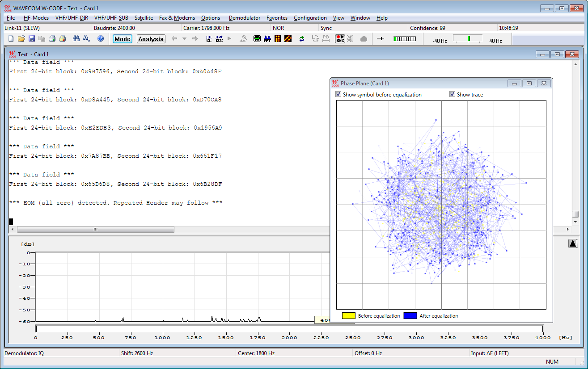This screenshot has height=369, width=588.
Task: Click the text pane vertical scrollbar thumb
Action: 575,214
